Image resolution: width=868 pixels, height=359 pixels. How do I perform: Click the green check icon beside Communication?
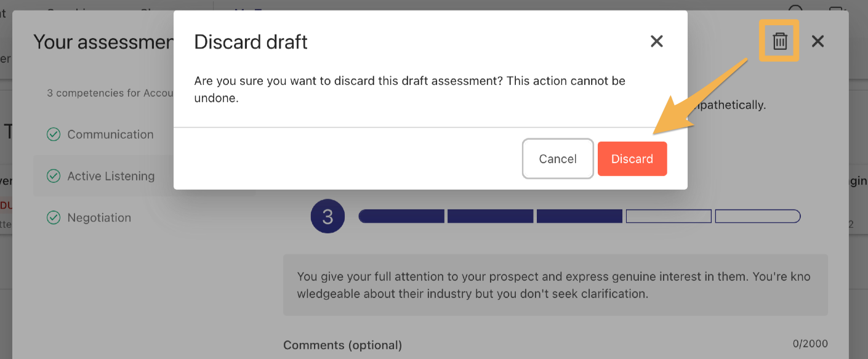(54, 134)
